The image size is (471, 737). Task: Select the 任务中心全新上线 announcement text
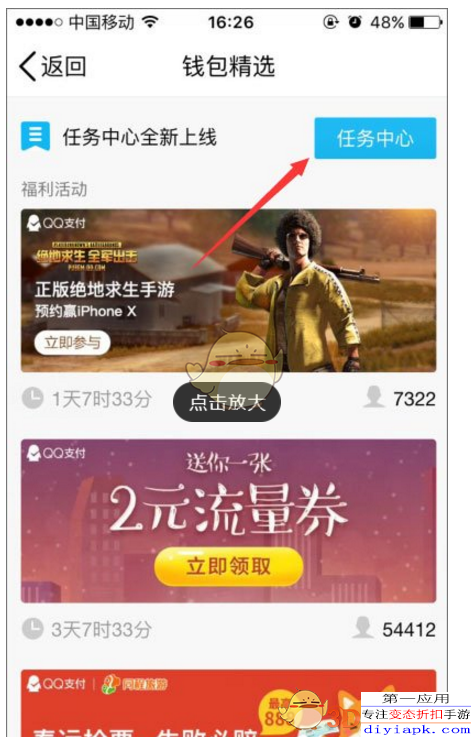click(140, 137)
